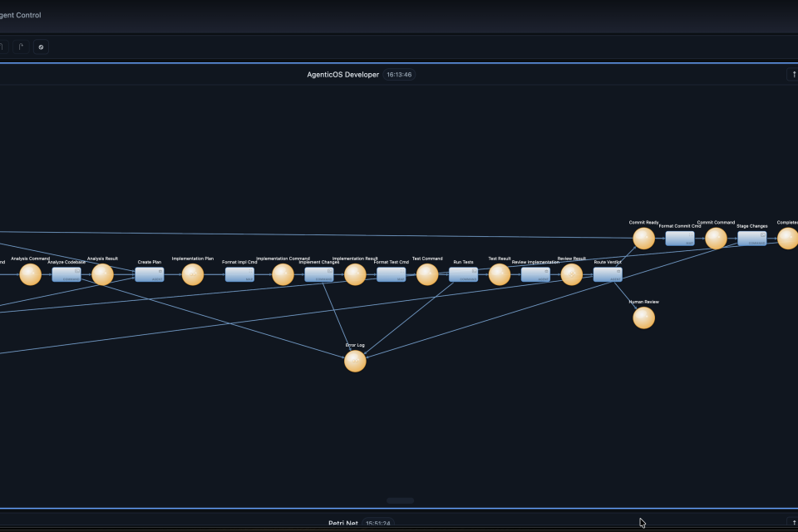The height and width of the screenshot is (532, 798).
Task: Select the Route Verdict agent transition
Action: 608,274
